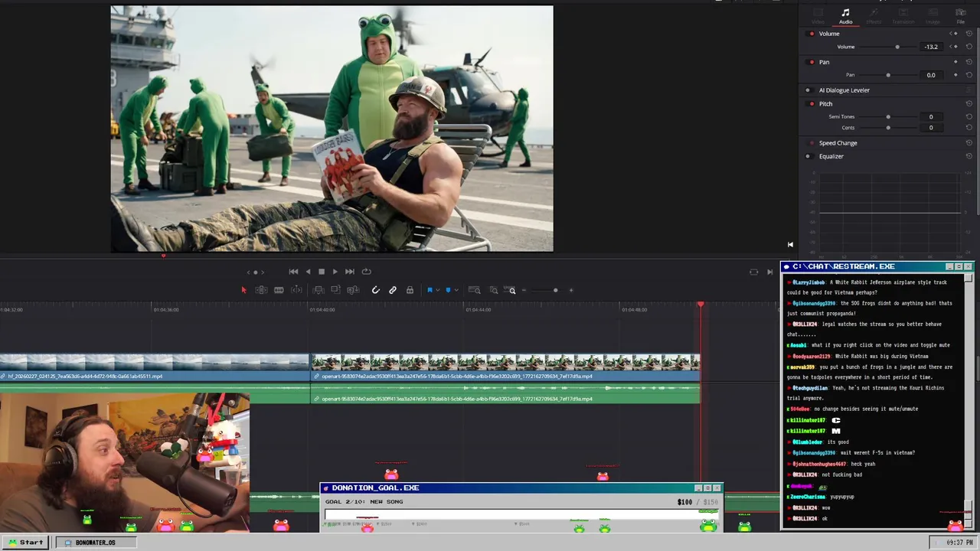
Task: Open the Start button on taskbar
Action: (25, 543)
